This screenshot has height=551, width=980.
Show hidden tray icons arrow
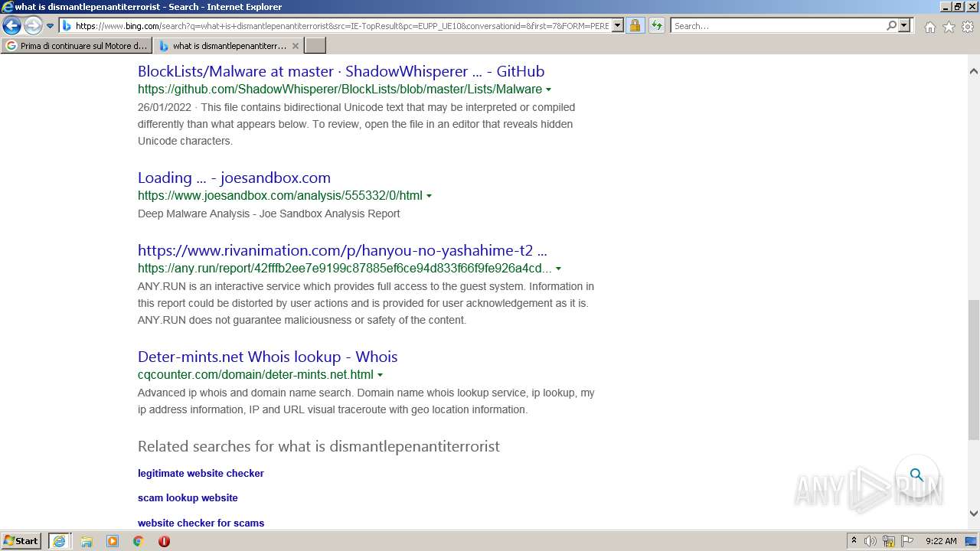click(x=854, y=541)
